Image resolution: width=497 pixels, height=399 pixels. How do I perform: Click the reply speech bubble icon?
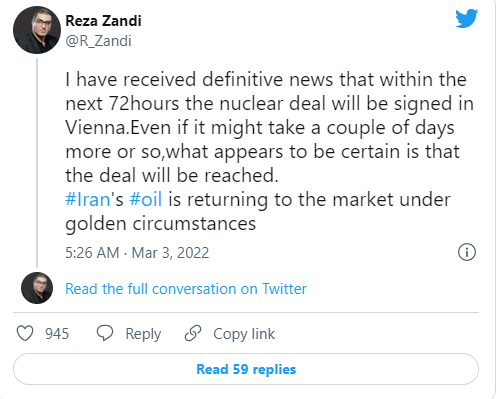[x=105, y=333]
